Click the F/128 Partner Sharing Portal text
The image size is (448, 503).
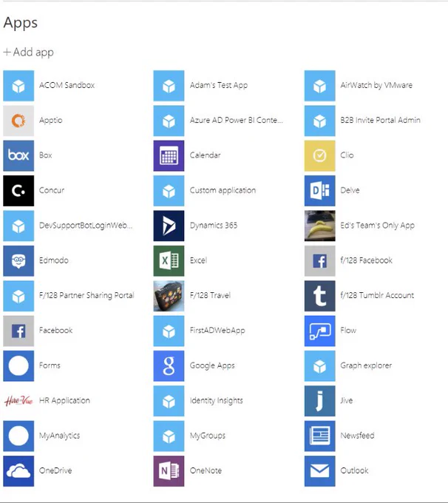coord(86,295)
